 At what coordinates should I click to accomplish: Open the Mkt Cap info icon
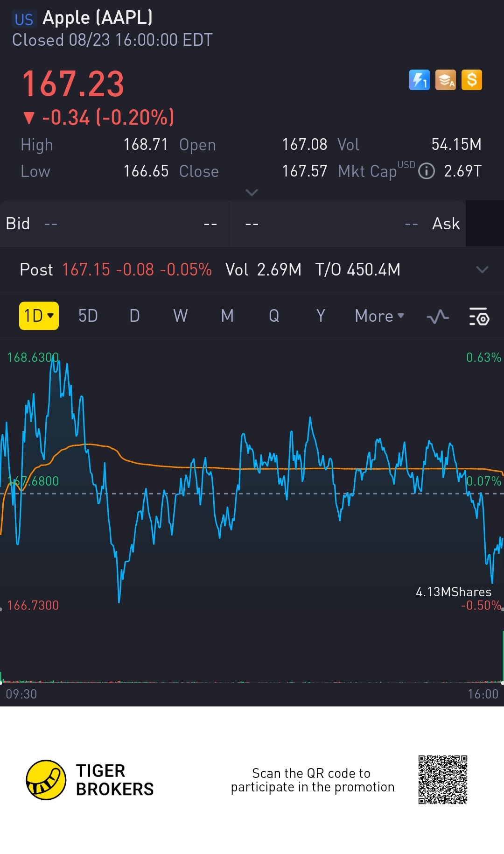(426, 171)
